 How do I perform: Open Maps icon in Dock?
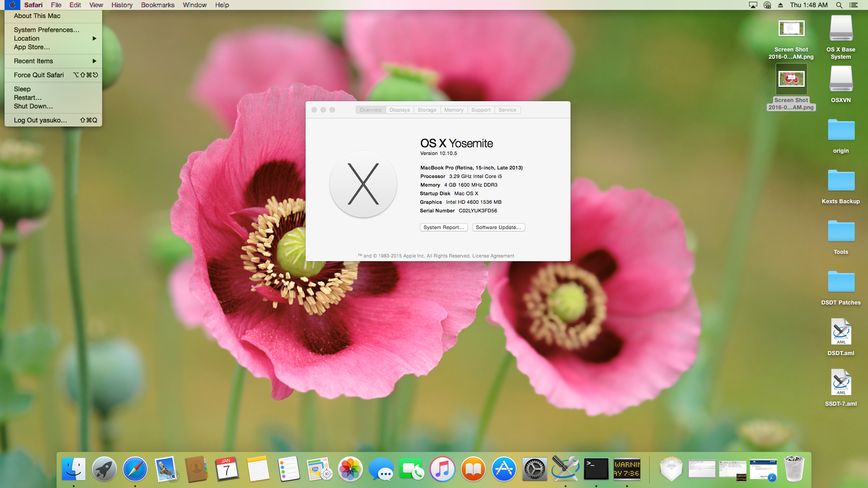point(319,469)
